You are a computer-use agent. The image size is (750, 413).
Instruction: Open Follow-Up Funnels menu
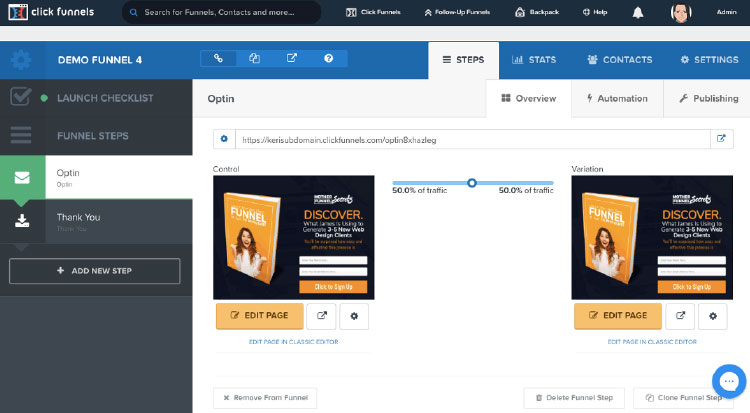pos(457,12)
